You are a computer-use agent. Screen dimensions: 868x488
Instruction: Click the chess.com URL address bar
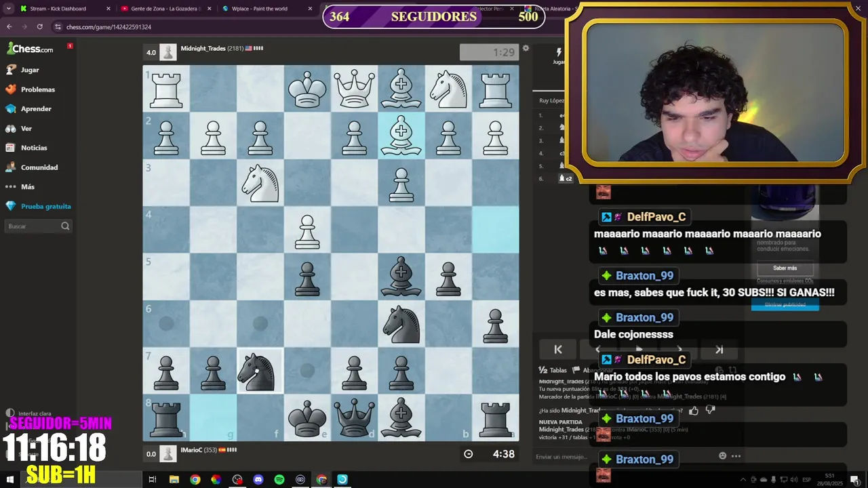(108, 27)
